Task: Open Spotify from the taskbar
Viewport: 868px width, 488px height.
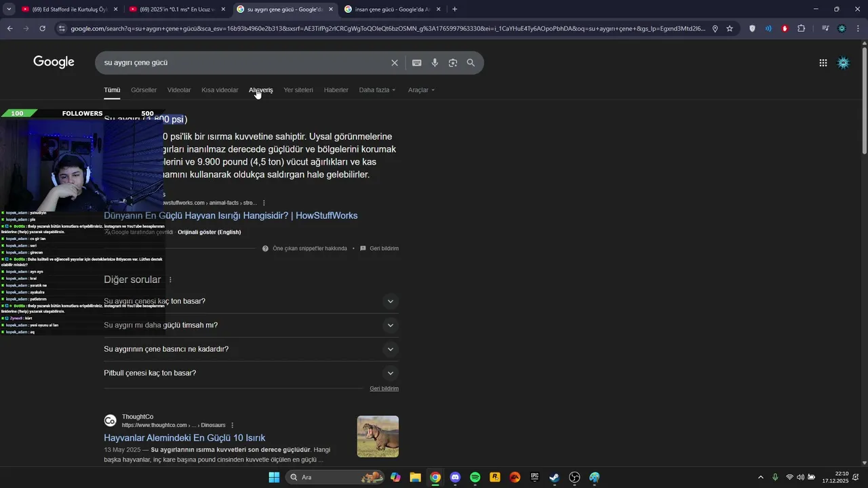Action: pos(475,477)
